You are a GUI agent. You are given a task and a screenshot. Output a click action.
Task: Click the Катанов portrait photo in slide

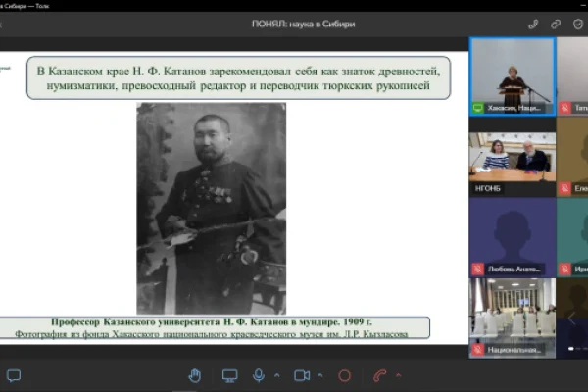pos(211,208)
